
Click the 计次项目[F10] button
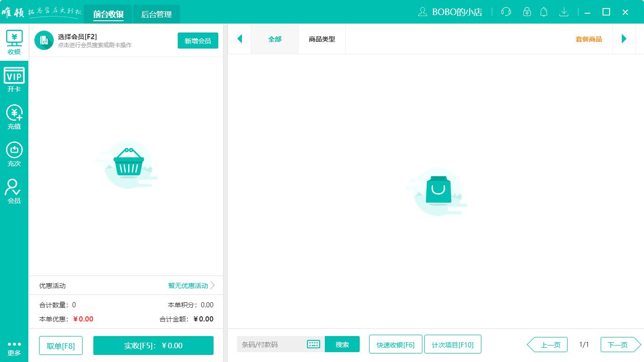[453, 344]
